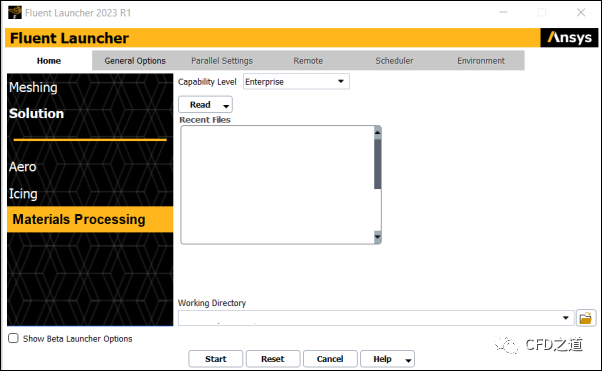This screenshot has width=602, height=371.
Task: Click the Start button
Action: 215,359
